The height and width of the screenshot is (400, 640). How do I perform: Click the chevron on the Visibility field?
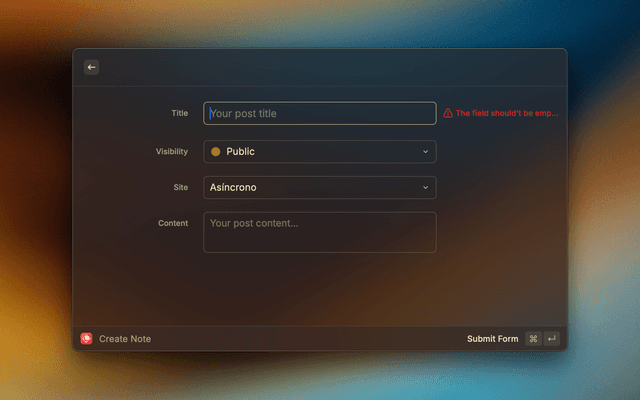point(425,152)
